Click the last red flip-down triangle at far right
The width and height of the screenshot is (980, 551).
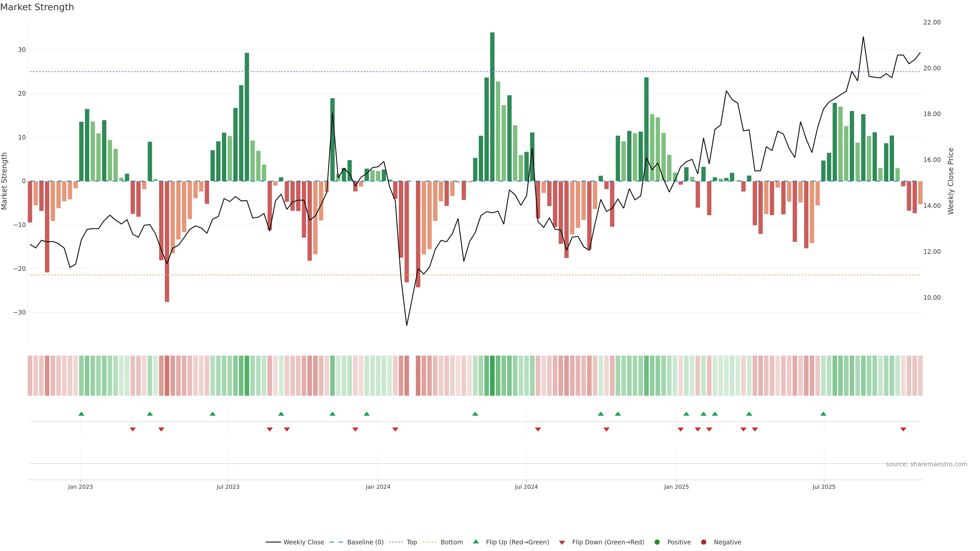[903, 429]
